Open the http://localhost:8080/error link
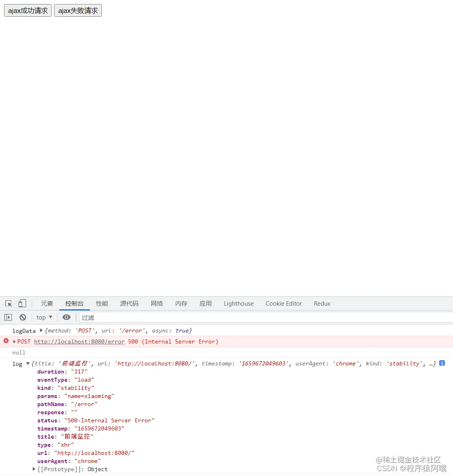The height and width of the screenshot is (476, 453). (79, 342)
